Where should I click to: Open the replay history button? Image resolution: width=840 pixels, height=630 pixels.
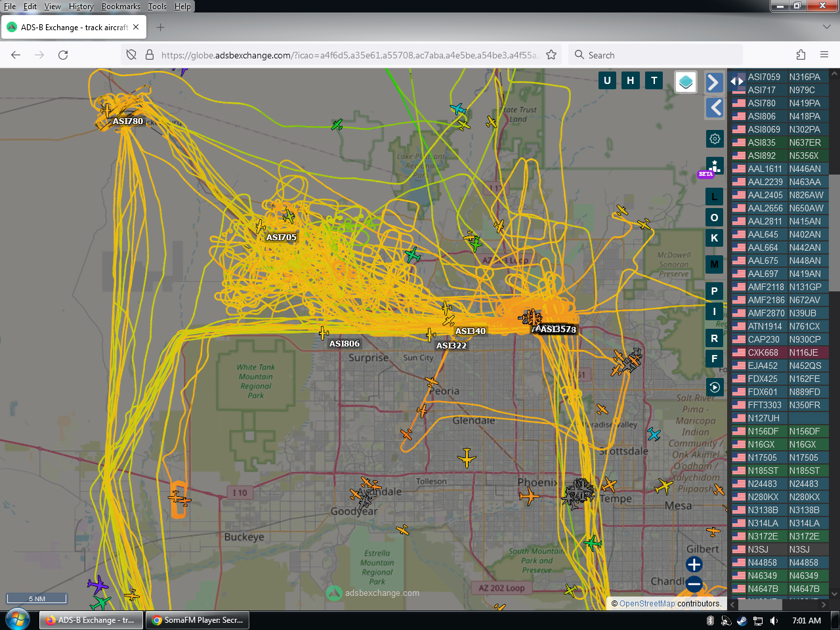715,387
